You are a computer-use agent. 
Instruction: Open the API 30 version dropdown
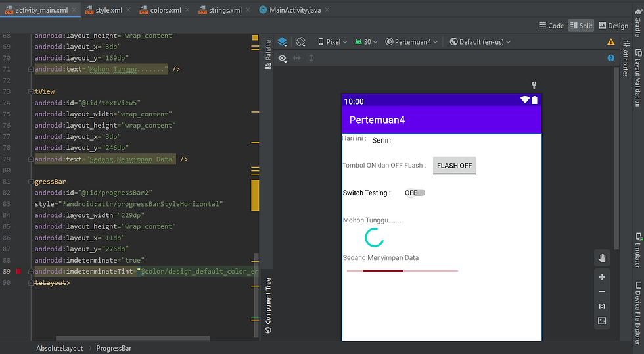pyautogui.click(x=365, y=42)
